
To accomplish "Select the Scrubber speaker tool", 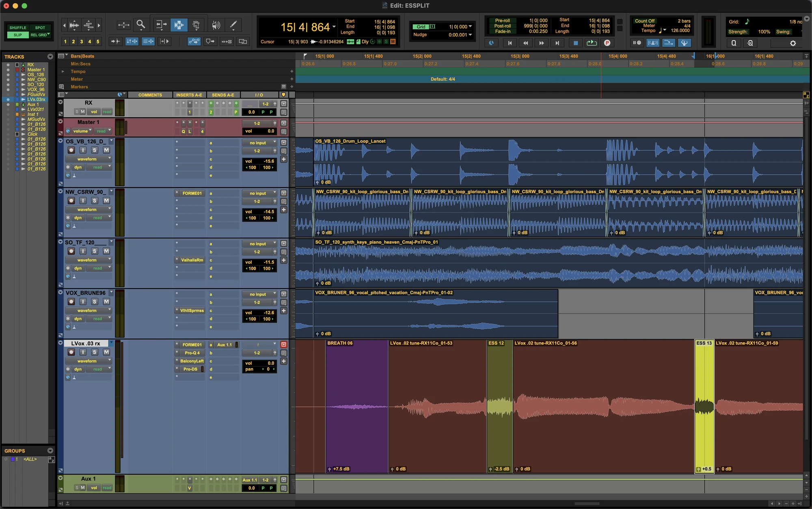I will (216, 25).
